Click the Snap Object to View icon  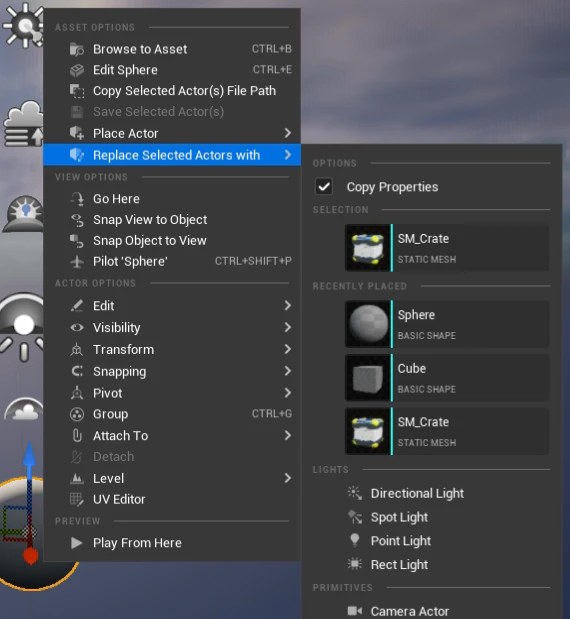click(77, 241)
